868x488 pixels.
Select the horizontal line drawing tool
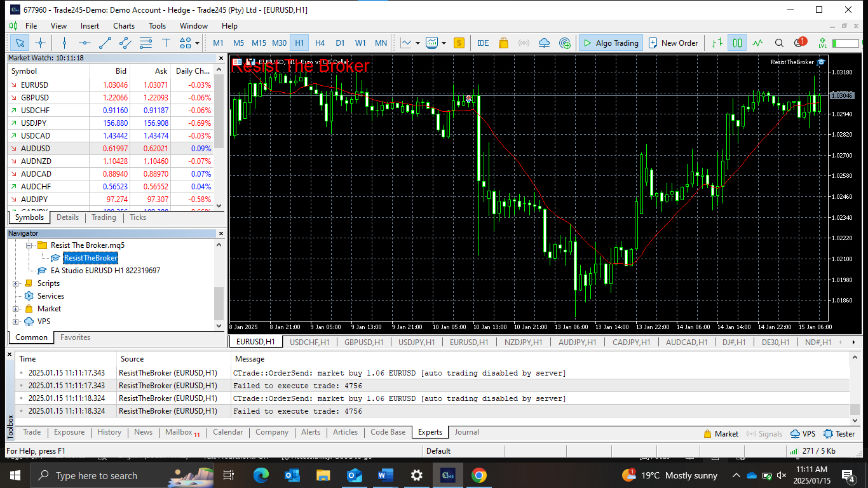pos(85,43)
